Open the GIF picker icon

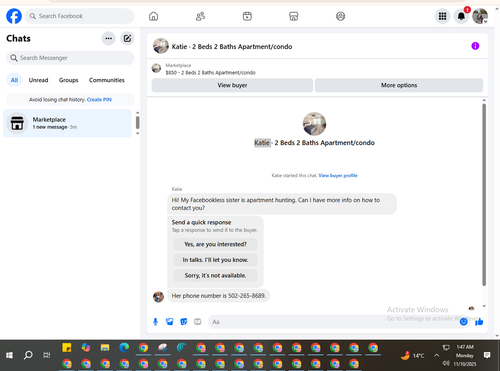(x=198, y=322)
